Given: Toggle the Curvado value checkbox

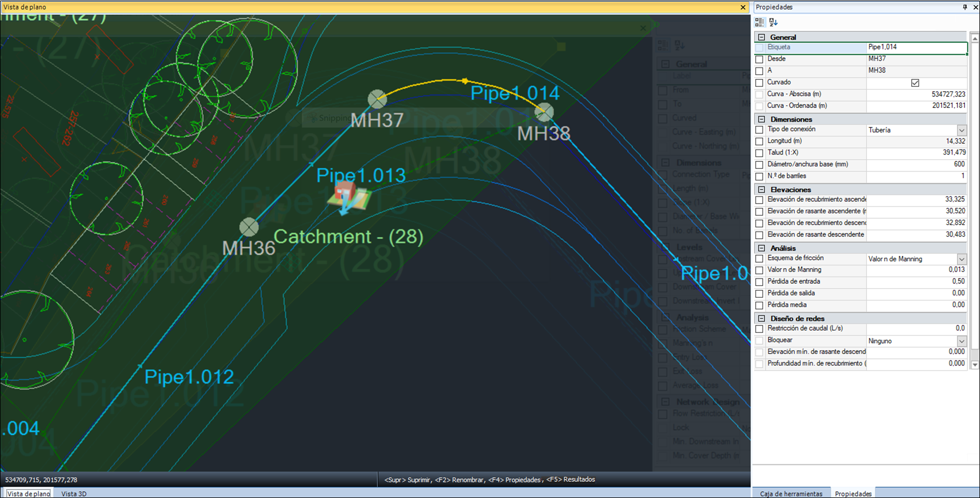Looking at the screenshot, I should point(915,83).
